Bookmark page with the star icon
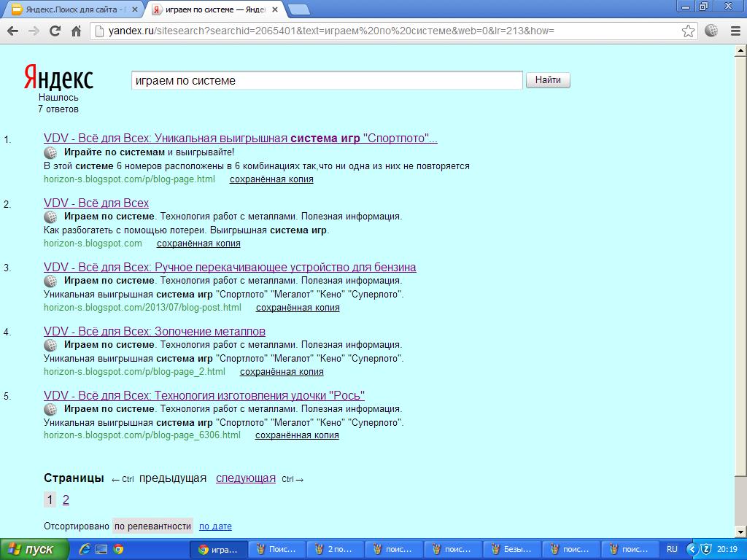Screen dimensions: 747x560 pos(688,31)
